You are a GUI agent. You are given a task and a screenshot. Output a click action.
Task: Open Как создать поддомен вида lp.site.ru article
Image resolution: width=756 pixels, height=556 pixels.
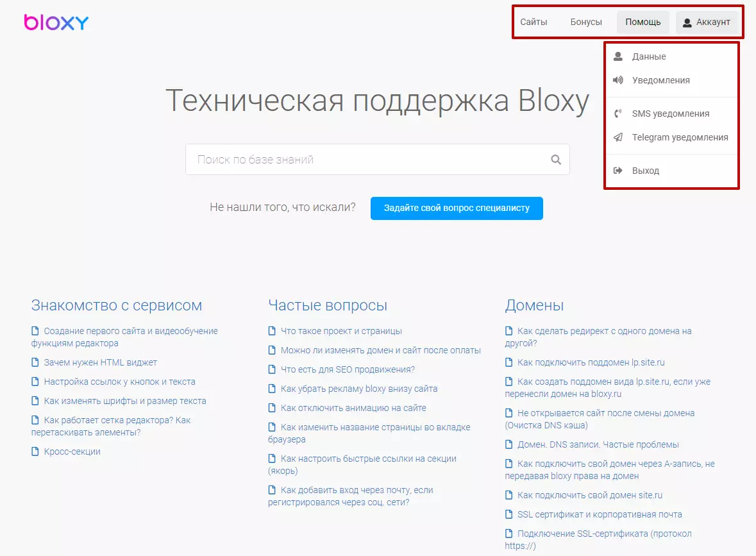click(607, 388)
